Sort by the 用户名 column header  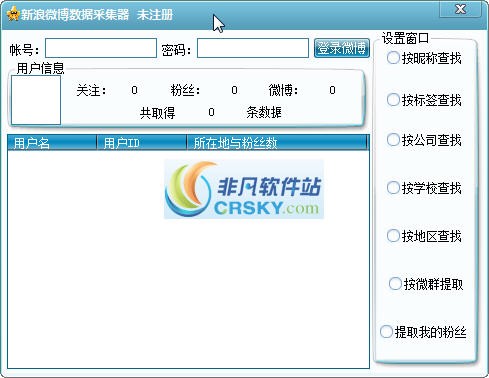point(52,143)
